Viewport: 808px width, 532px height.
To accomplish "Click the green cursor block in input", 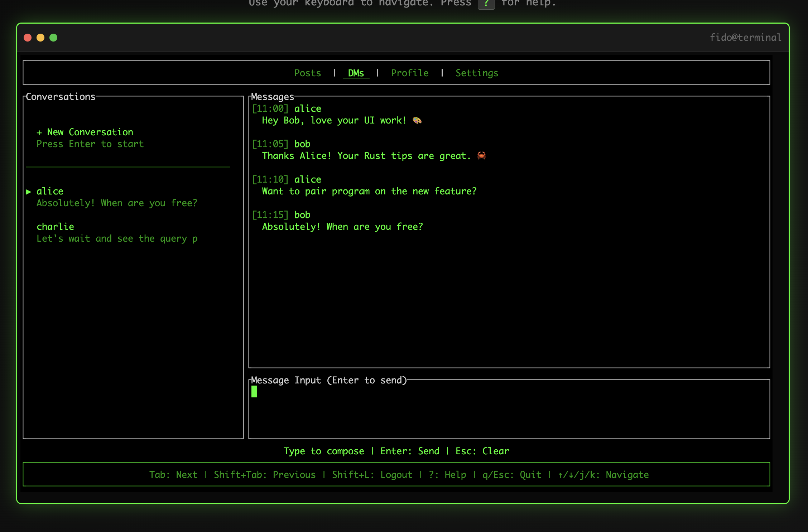I will point(254,392).
